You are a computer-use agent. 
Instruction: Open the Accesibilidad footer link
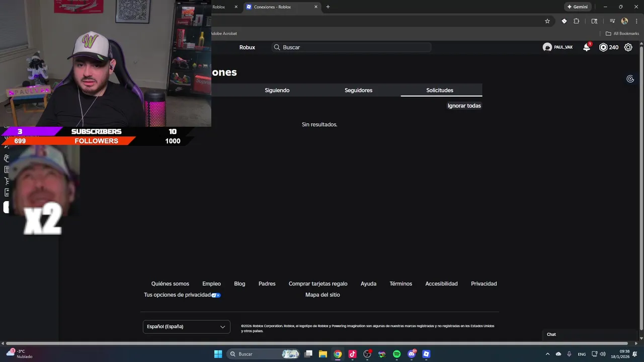(x=441, y=284)
